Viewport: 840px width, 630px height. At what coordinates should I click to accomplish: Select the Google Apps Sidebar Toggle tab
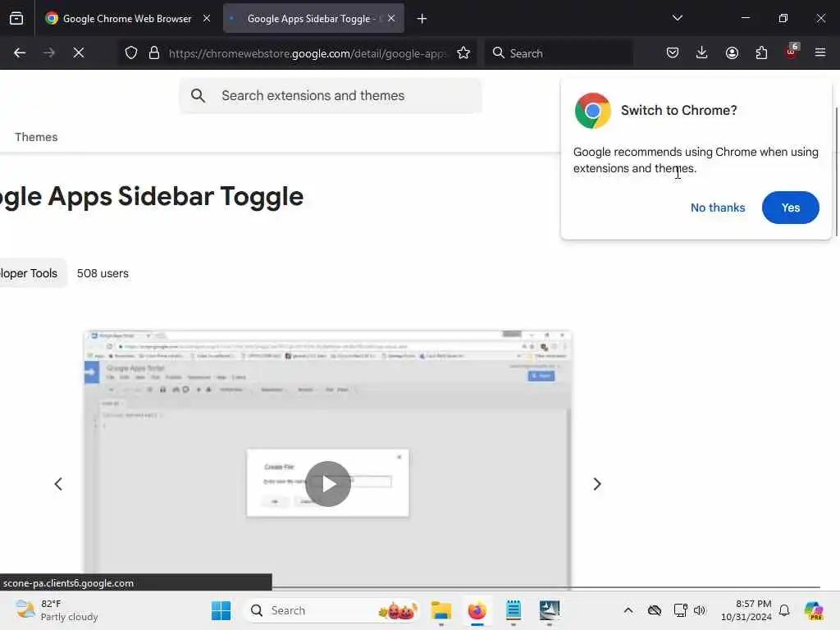coord(313,18)
